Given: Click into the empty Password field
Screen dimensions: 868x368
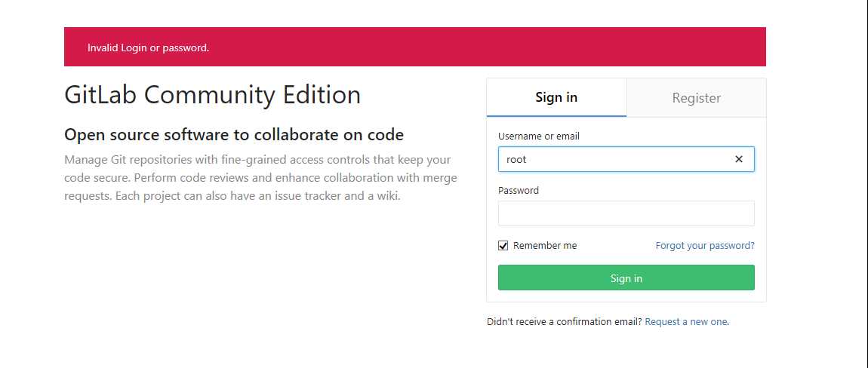Looking at the screenshot, I should coord(626,213).
